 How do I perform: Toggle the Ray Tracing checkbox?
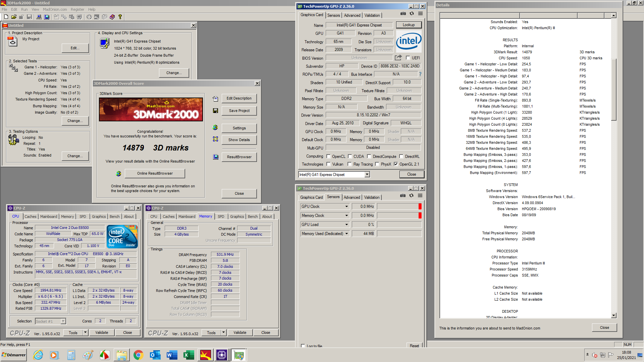(350, 164)
